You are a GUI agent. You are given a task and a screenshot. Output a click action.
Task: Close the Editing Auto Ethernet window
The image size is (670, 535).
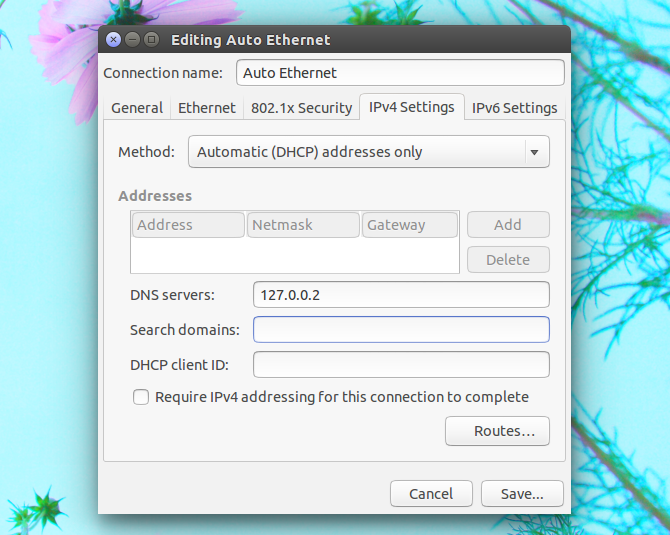[x=113, y=40]
